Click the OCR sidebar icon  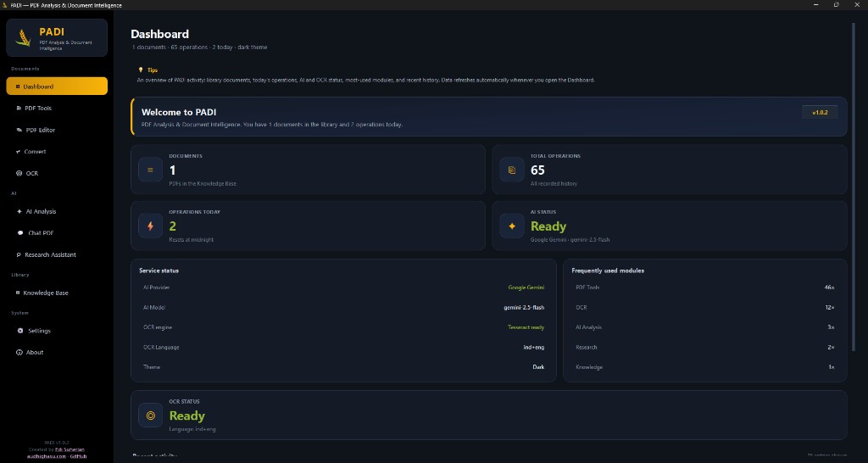19,173
